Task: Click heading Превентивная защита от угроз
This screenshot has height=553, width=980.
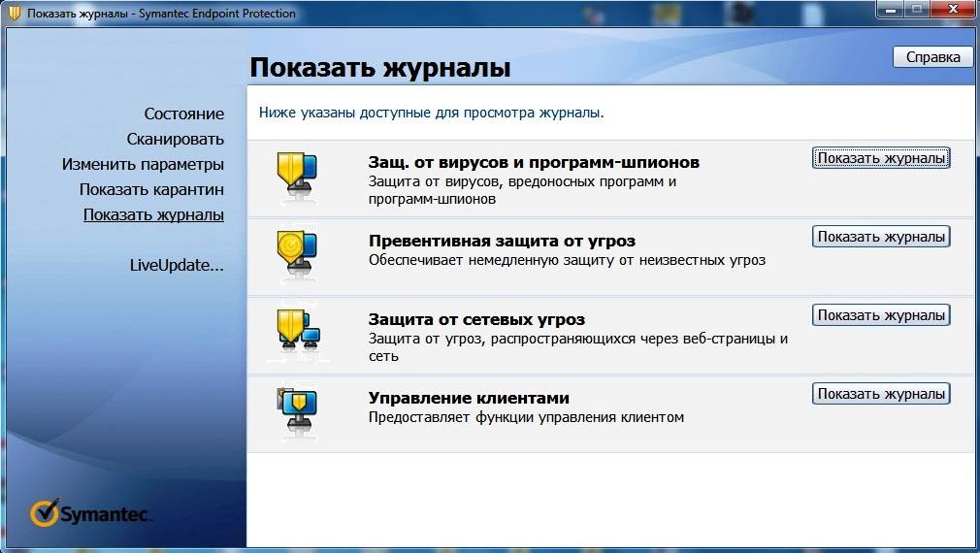Action: click(x=502, y=241)
